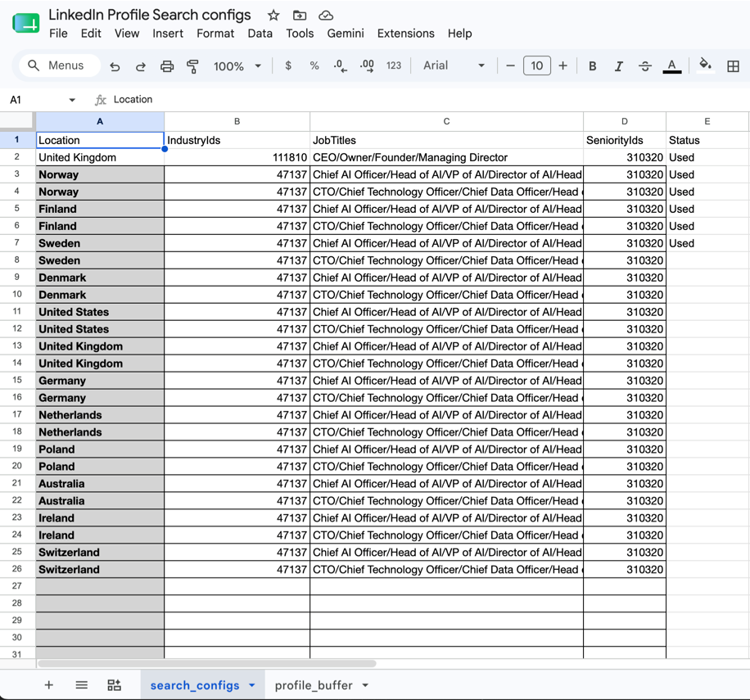Select the JobTitles header cell
Image resolution: width=750 pixels, height=700 pixels.
[x=446, y=140]
